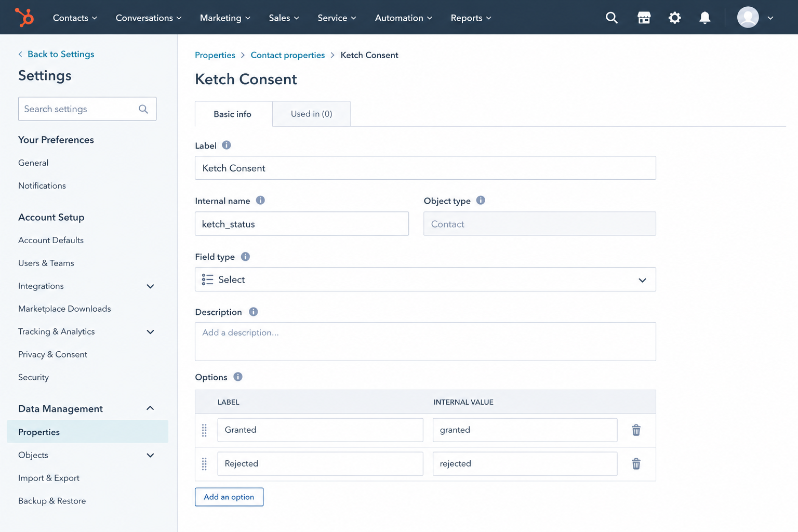Viewport: 798px width, 532px height.
Task: Select the Basic info tab
Action: click(233, 114)
